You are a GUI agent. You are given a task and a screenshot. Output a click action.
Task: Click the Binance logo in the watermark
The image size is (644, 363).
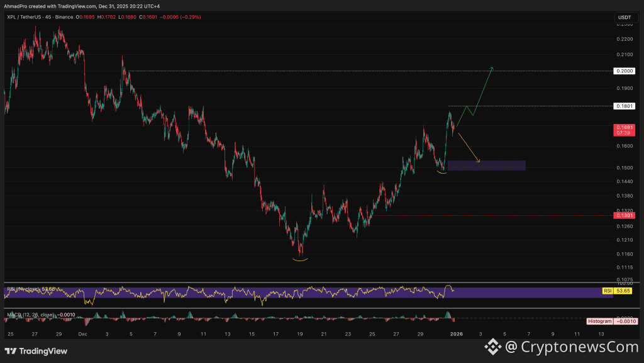[492, 346]
